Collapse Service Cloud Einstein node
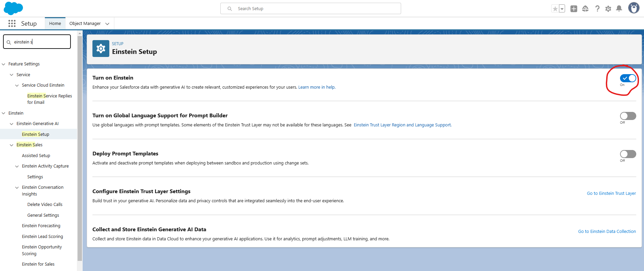The image size is (644, 271). 17,85
